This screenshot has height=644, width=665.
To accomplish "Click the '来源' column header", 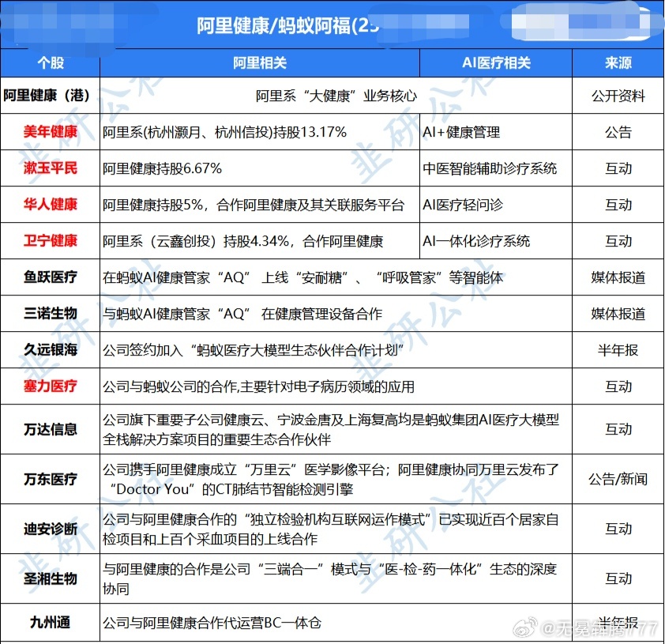I will [x=618, y=62].
